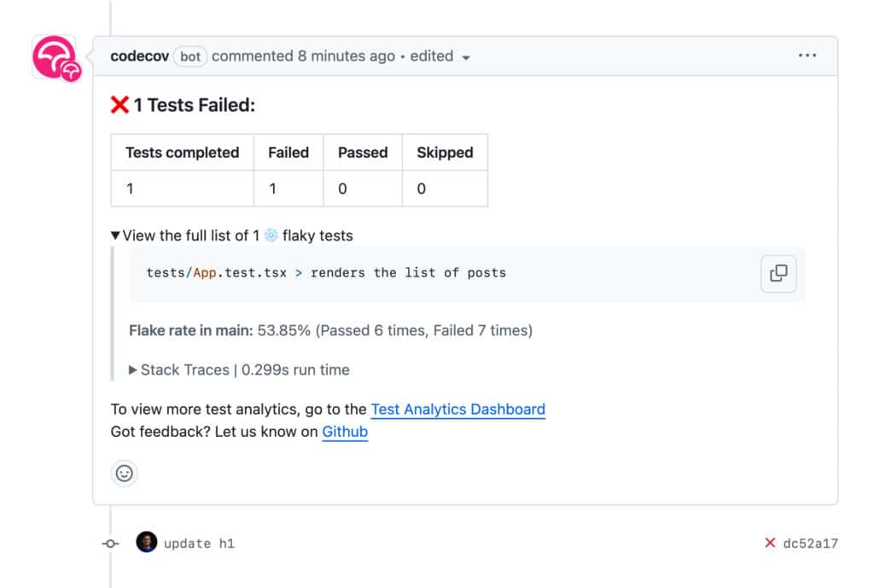The image size is (874, 588).
Task: Collapse the flaky tests list
Action: click(x=114, y=235)
